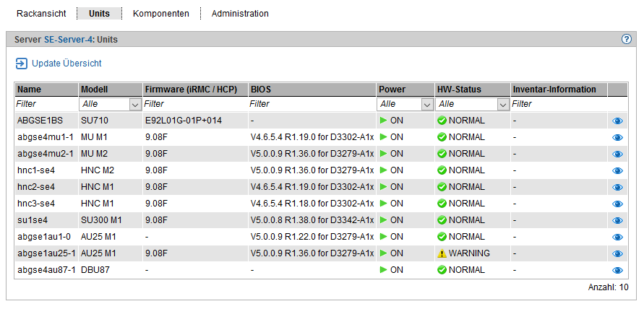
Task: Click the Update Übersicht link
Action: point(66,64)
